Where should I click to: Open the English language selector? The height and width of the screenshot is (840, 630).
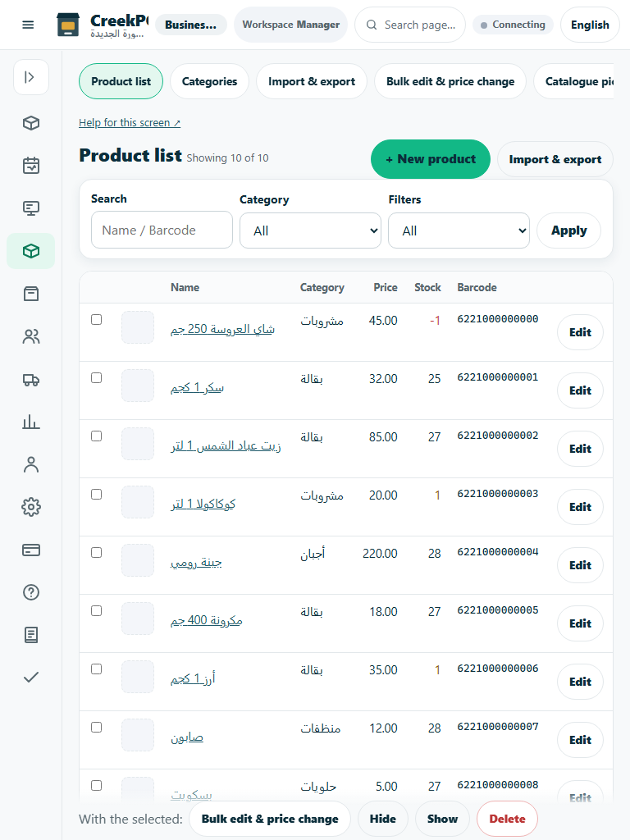point(590,25)
